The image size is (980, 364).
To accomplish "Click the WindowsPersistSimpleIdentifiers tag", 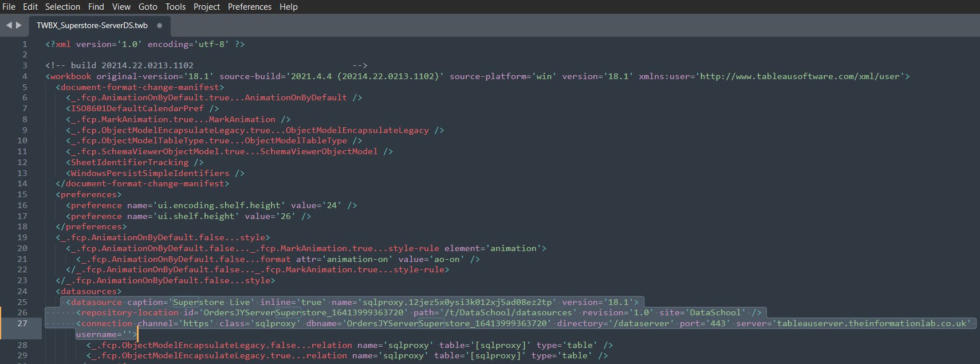I will 155,173.
